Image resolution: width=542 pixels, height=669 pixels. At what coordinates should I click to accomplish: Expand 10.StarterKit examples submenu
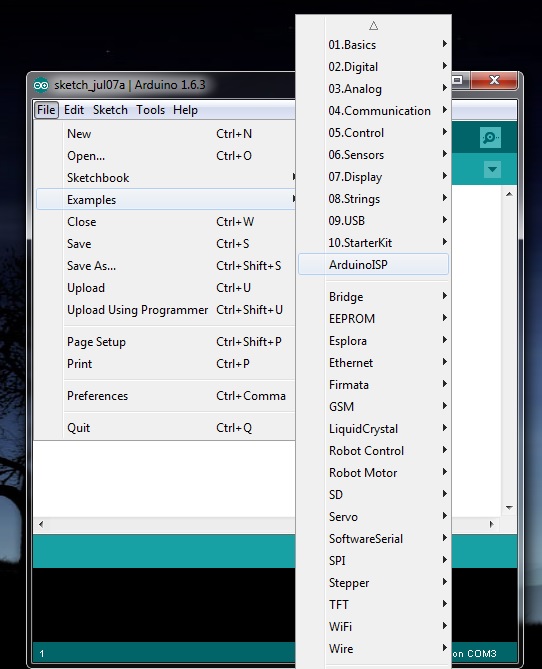373,243
